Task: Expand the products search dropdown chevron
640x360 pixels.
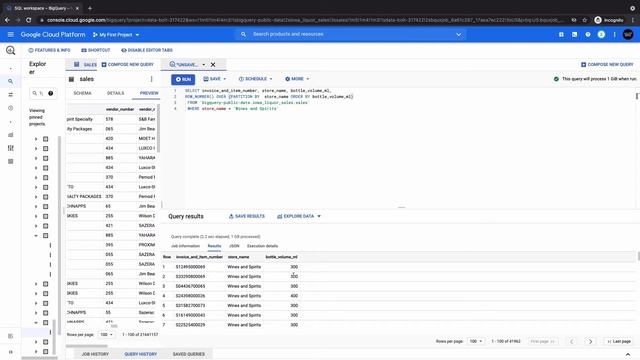Action: click(458, 35)
